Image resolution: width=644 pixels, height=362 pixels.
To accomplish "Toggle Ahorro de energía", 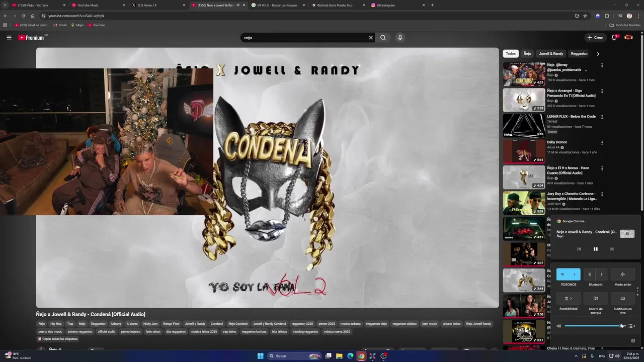I will coord(596,299).
